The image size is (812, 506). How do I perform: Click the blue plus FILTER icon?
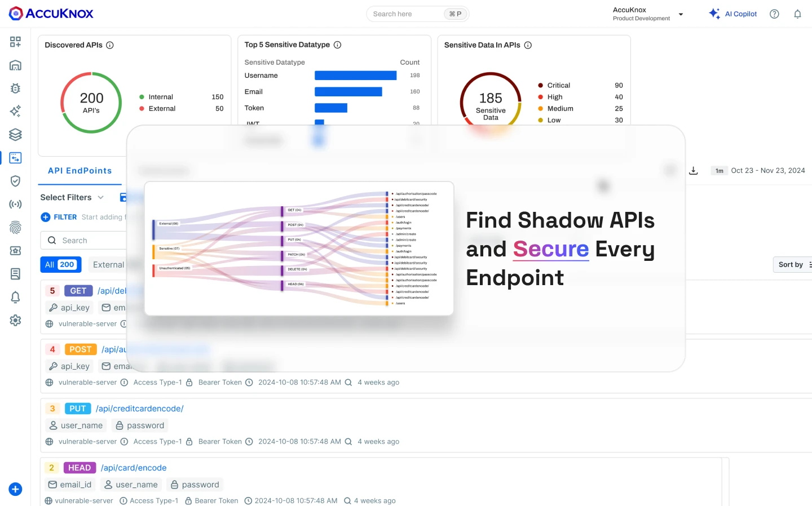[x=46, y=217]
